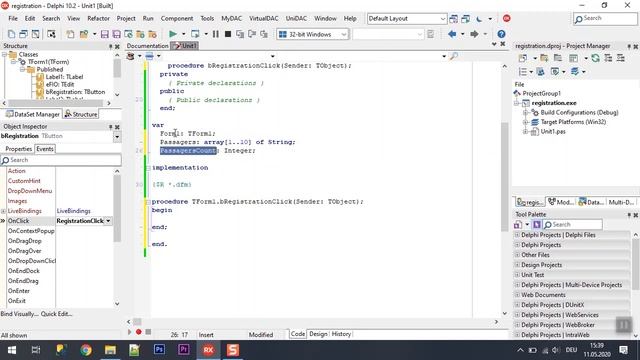This screenshot has width=640, height=360.
Task: Save the current file
Action: point(104,34)
